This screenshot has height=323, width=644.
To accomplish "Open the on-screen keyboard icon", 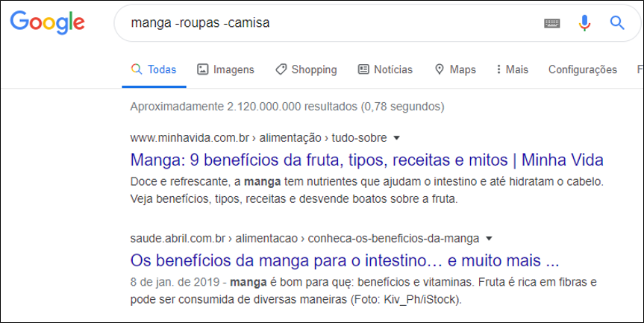I will [x=552, y=23].
